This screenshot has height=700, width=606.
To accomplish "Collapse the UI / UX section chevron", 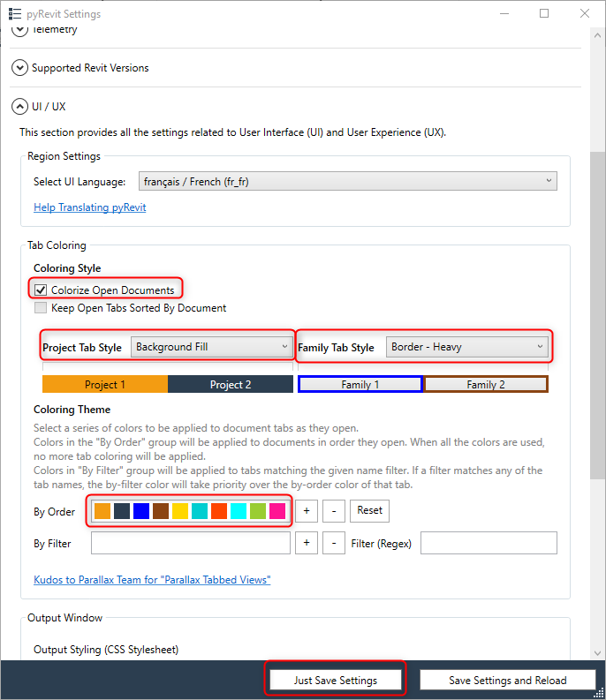I will (19, 107).
